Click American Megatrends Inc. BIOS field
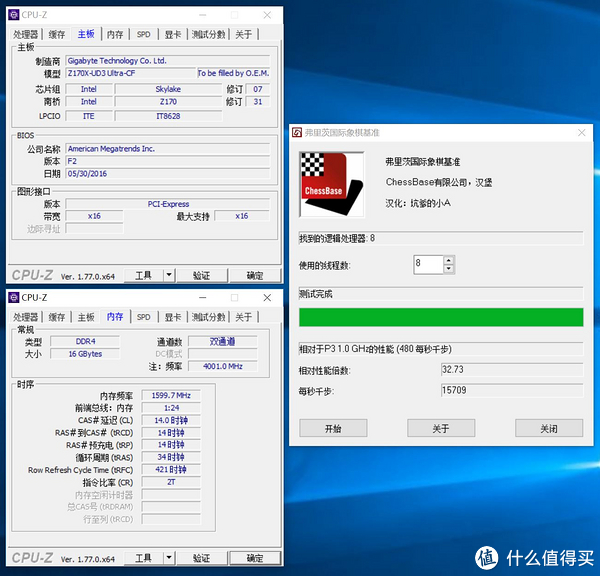 click(168, 148)
